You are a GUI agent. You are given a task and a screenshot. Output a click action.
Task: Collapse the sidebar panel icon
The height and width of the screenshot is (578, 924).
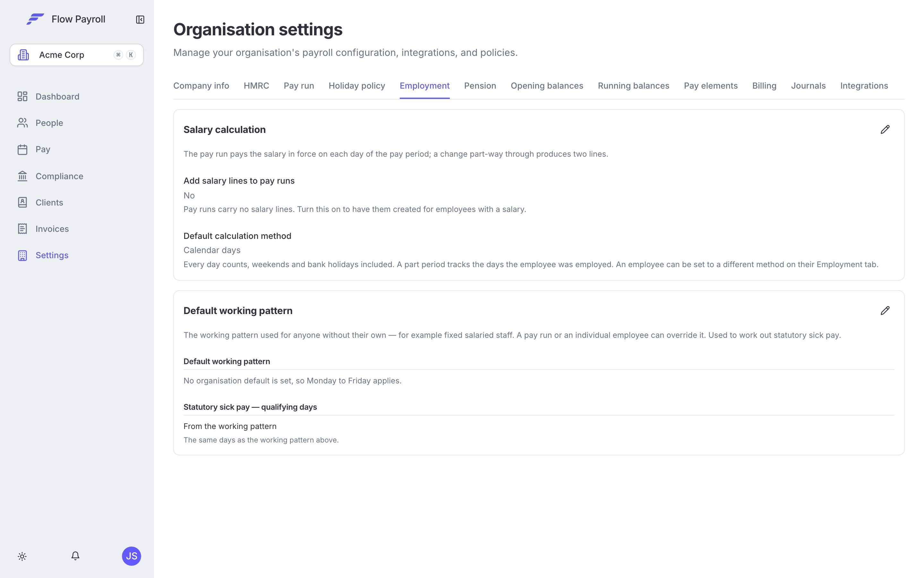[x=140, y=20]
